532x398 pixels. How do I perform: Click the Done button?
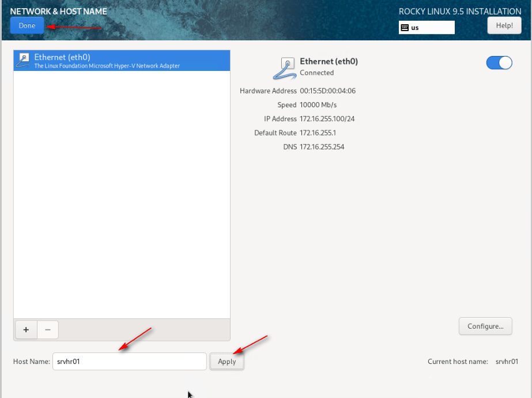point(27,25)
